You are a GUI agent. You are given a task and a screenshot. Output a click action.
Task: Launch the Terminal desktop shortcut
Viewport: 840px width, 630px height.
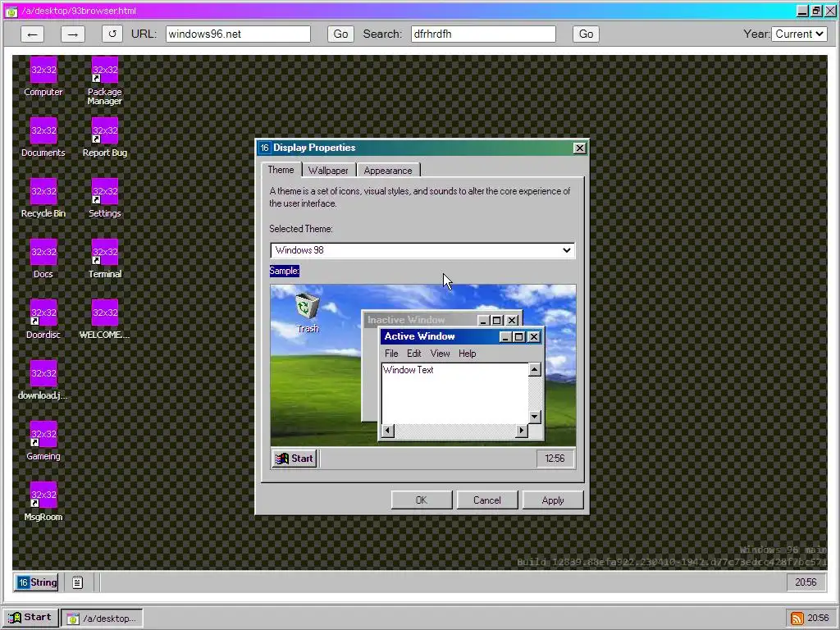coord(105,258)
